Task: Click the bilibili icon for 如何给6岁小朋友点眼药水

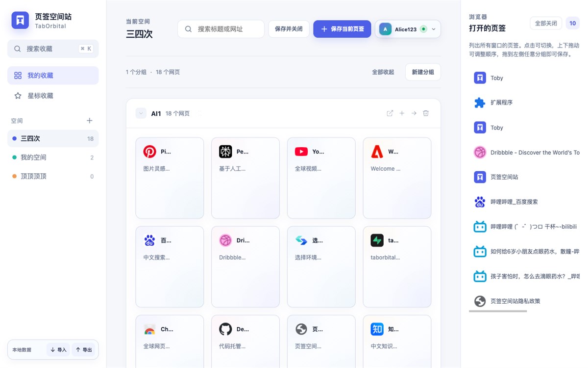Action: point(480,251)
